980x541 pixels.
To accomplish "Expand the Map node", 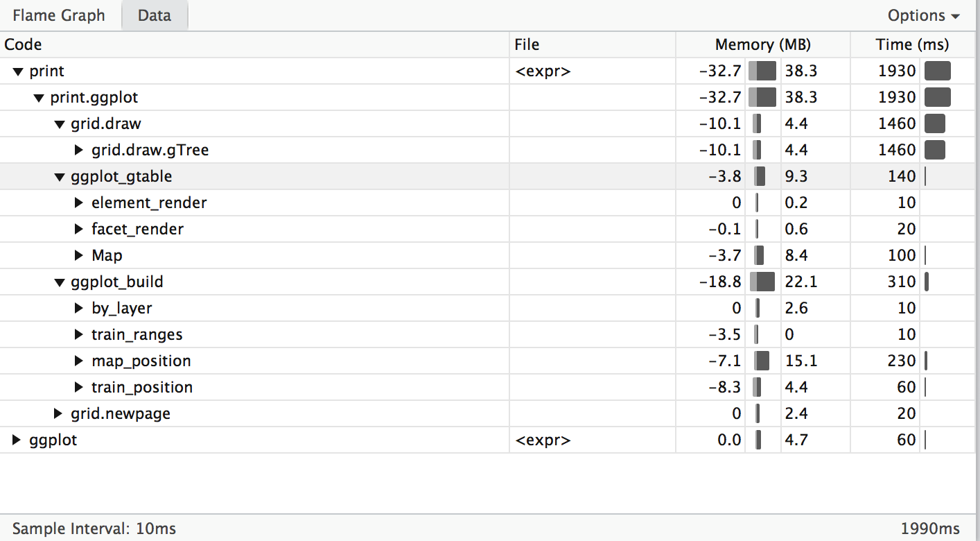I will 79,255.
